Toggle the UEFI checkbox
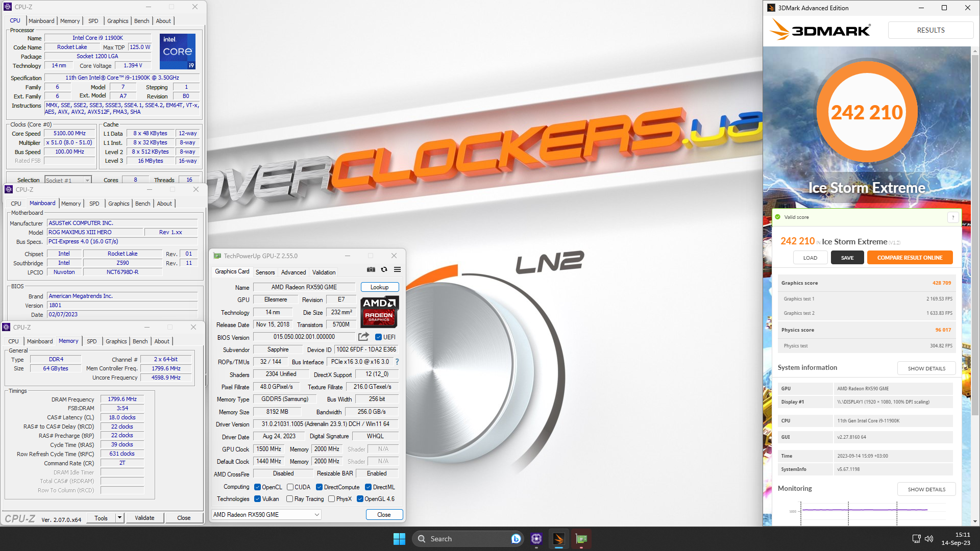 coord(378,337)
